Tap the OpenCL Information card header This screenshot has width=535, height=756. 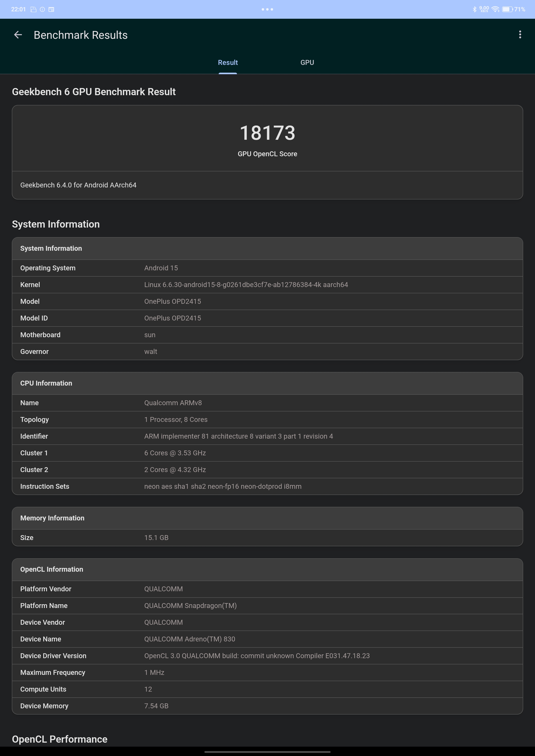tap(267, 569)
